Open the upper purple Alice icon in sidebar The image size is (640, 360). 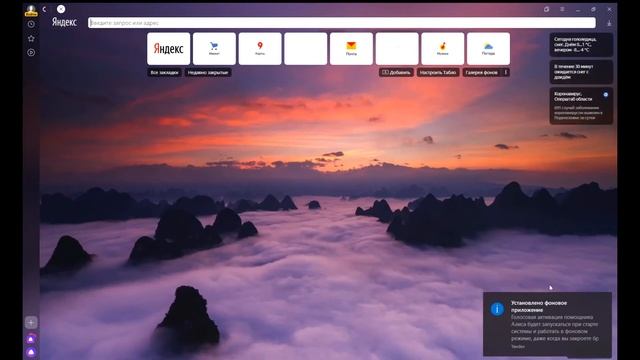(31, 339)
